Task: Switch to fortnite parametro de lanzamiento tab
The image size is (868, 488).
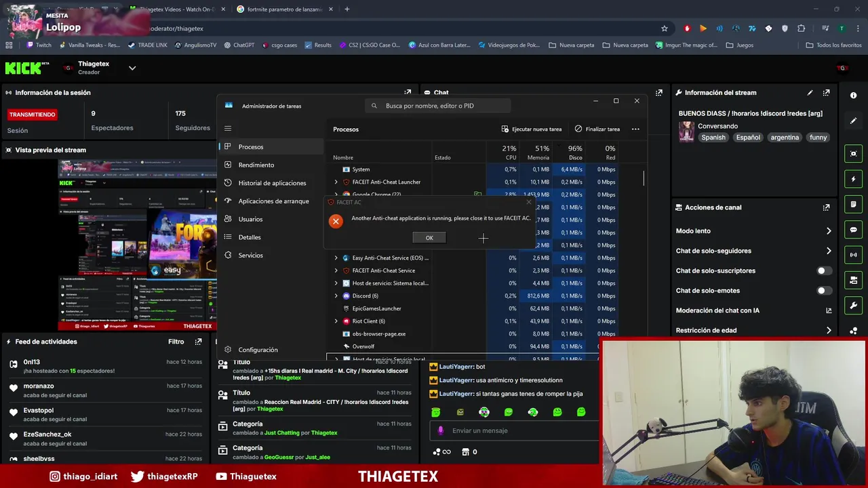Action: pos(285,9)
